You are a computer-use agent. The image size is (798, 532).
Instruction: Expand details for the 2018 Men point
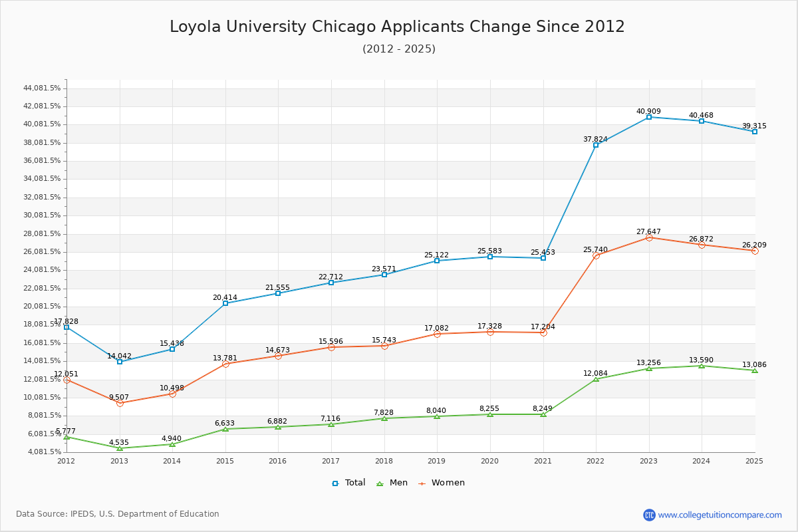pos(384,419)
